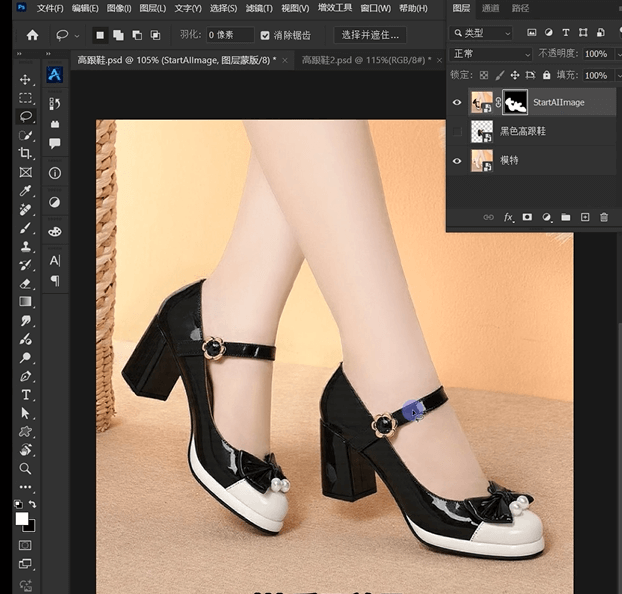Screen dimensions: 622x594
Task: Uncheck the 消除锯齿 anti-alias checkbox
Action: [x=265, y=35]
